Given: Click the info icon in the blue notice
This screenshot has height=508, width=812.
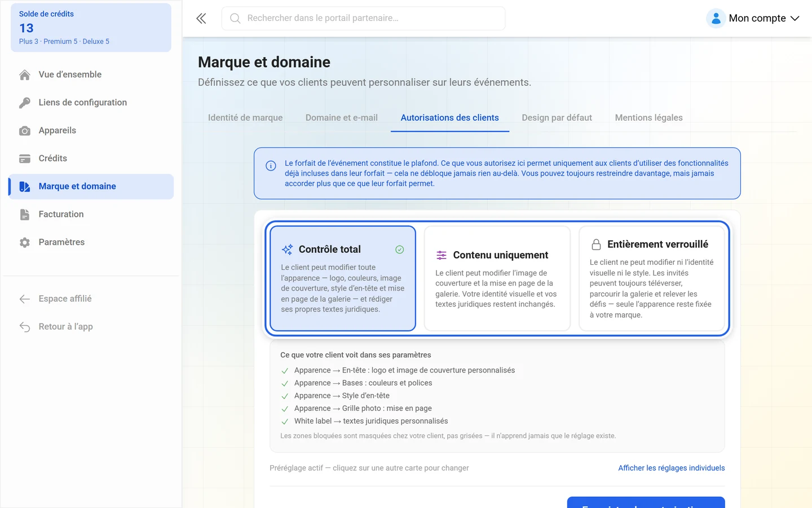Looking at the screenshot, I should coord(271,165).
